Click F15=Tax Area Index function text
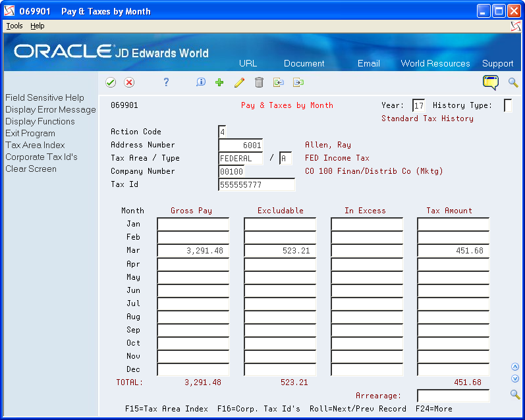 [167, 409]
